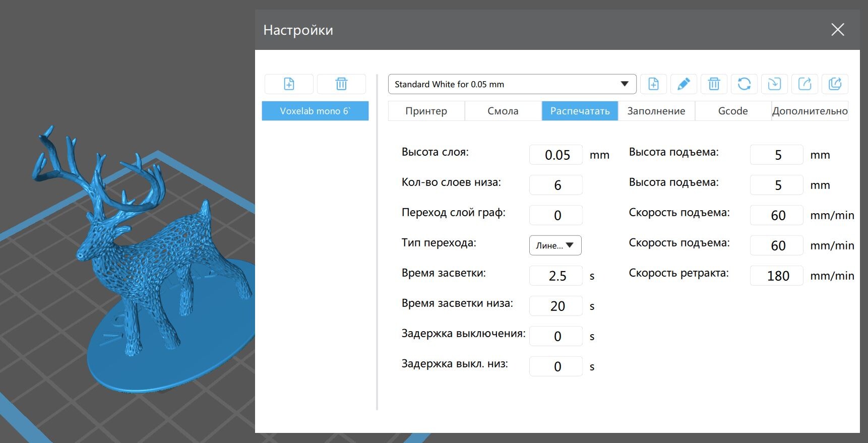
Task: Click the Переход слой граф field
Action: point(556,215)
